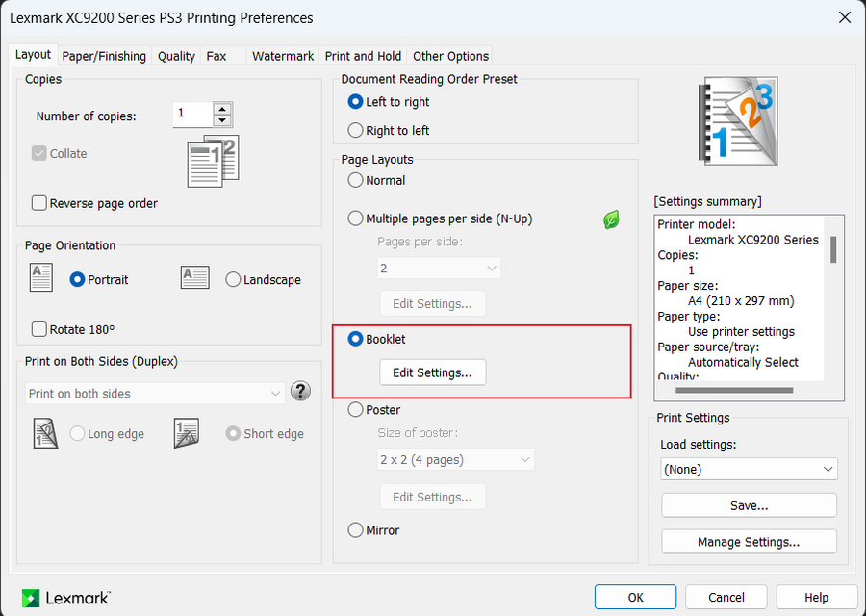Increase number of copies with up arrow
The image size is (866, 616).
pos(223,110)
